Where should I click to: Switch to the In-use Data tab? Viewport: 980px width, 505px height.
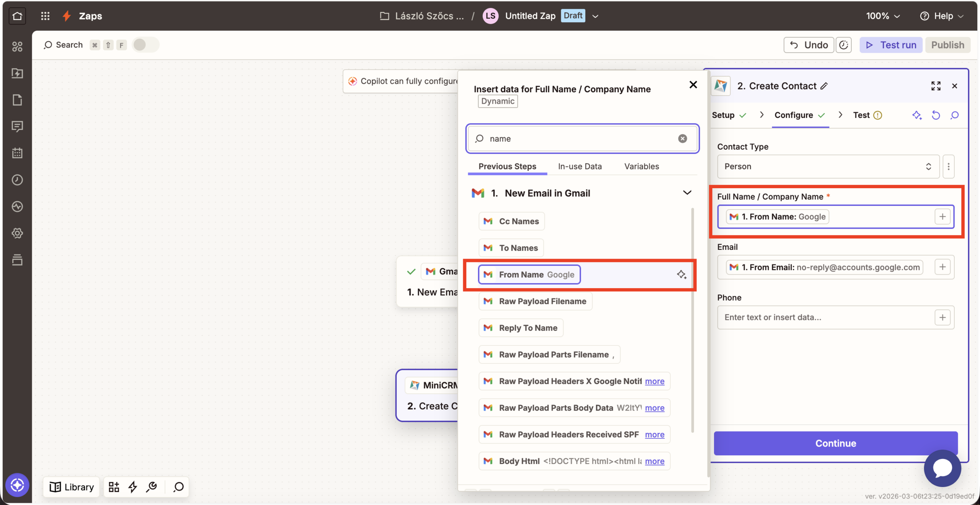click(580, 166)
